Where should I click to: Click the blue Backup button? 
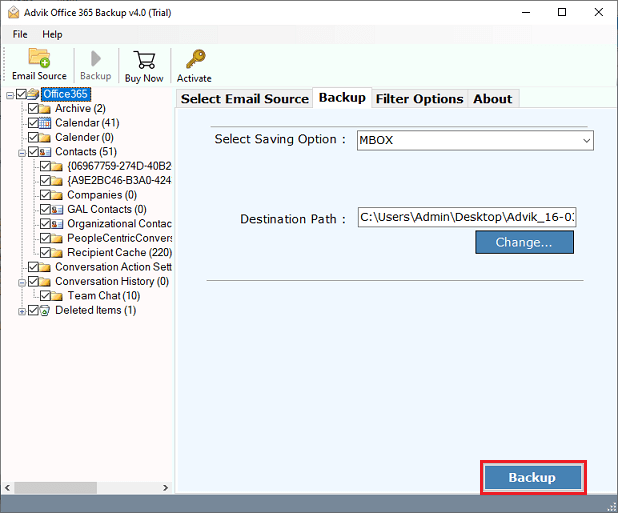[533, 478]
